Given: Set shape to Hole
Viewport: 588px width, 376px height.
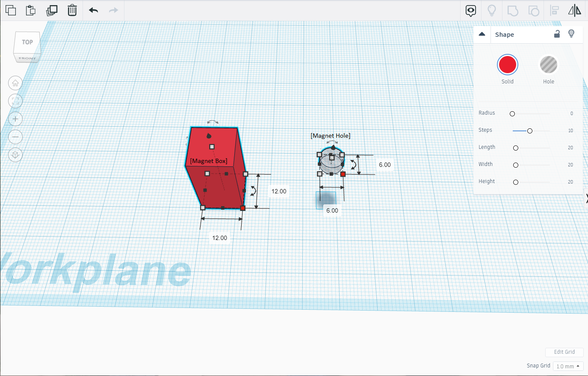Looking at the screenshot, I should pyautogui.click(x=549, y=65).
